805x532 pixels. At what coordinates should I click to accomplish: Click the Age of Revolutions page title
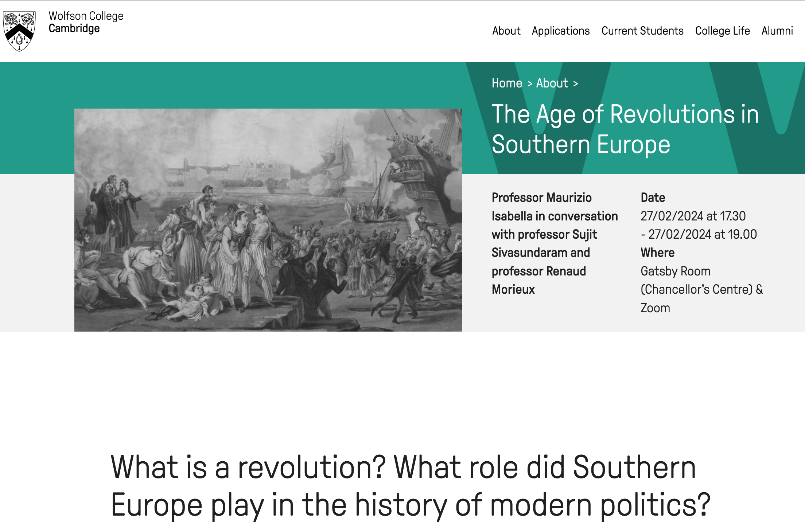tap(625, 129)
